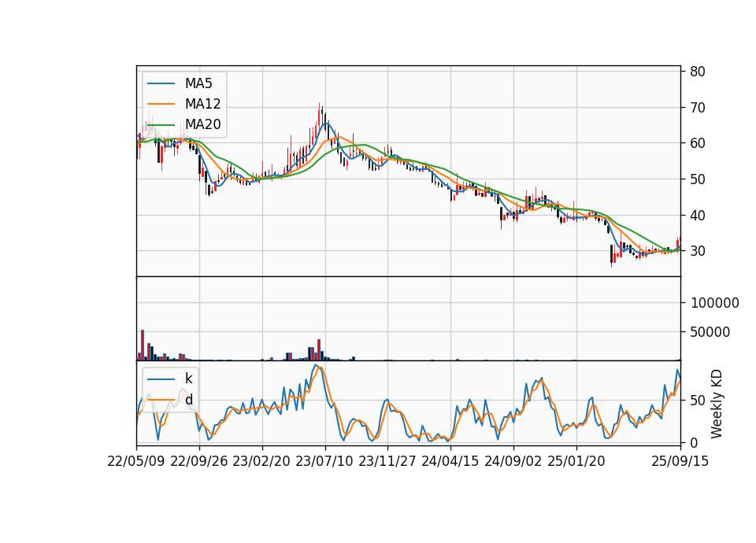Click price axis value 60
The height and width of the screenshot is (543, 756).
[698, 143]
